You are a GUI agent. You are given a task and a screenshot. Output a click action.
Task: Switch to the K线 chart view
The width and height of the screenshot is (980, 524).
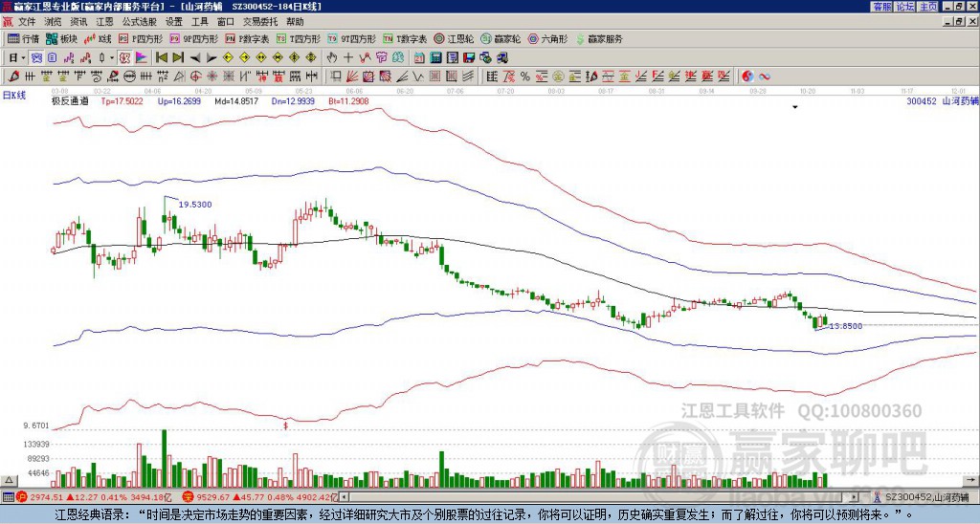pos(98,38)
